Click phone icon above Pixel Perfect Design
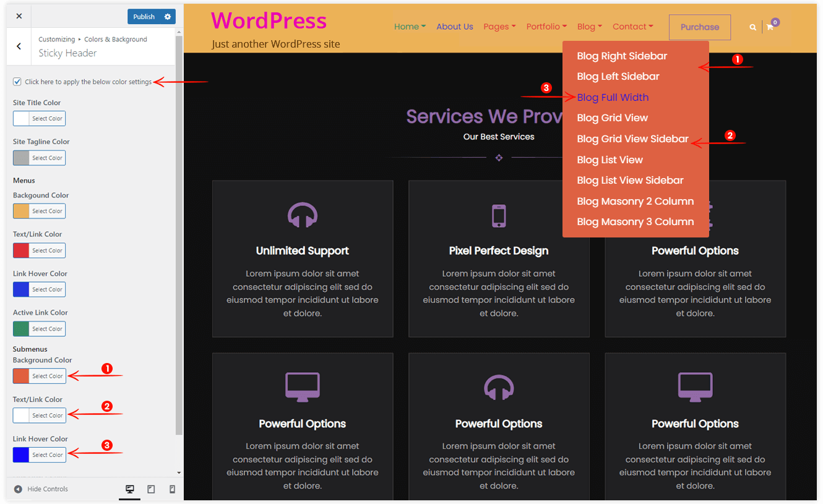This screenshot has width=823, height=504. [x=499, y=216]
